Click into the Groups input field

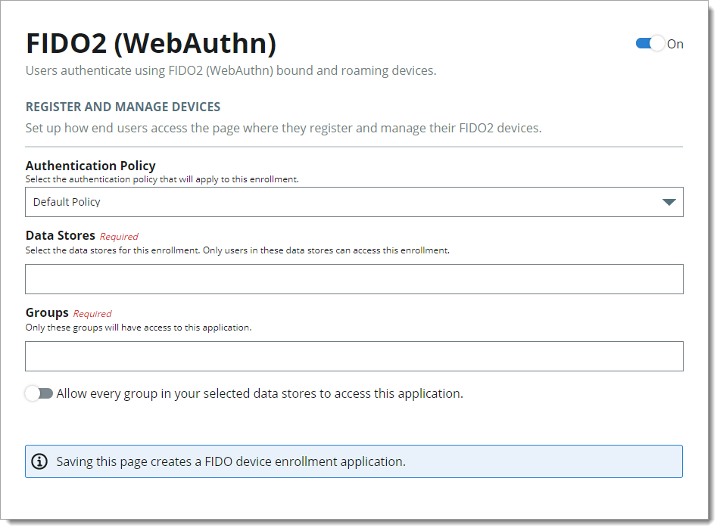point(354,356)
